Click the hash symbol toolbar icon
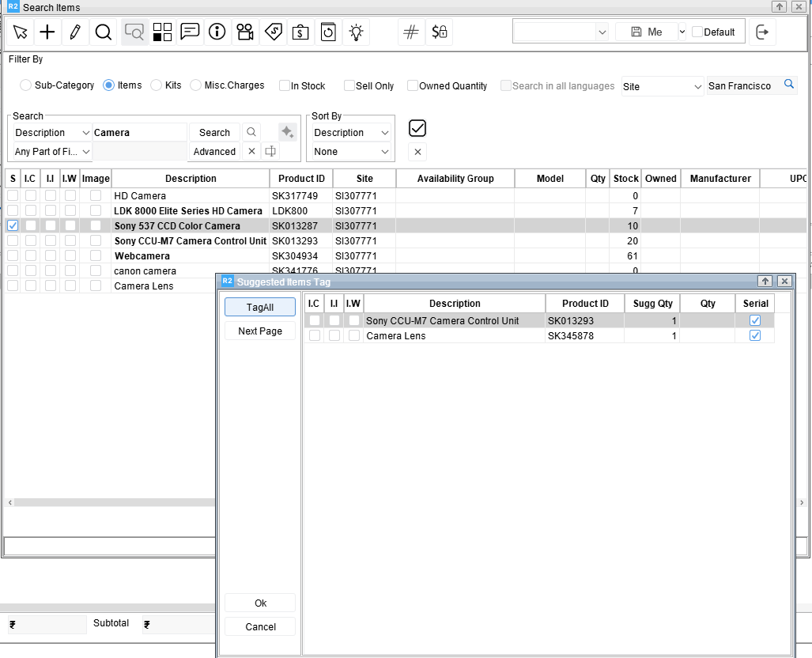 click(x=410, y=32)
